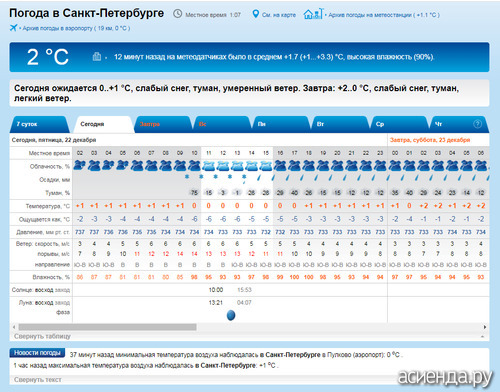Click the cloud icon for hour 02 today
The width and height of the screenshot is (500, 392).
(80, 165)
